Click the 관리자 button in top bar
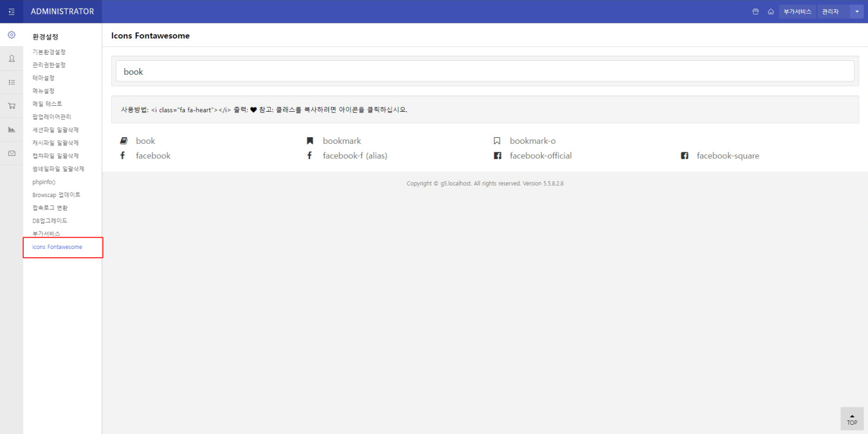Viewport: 868px width, 434px height. [830, 11]
